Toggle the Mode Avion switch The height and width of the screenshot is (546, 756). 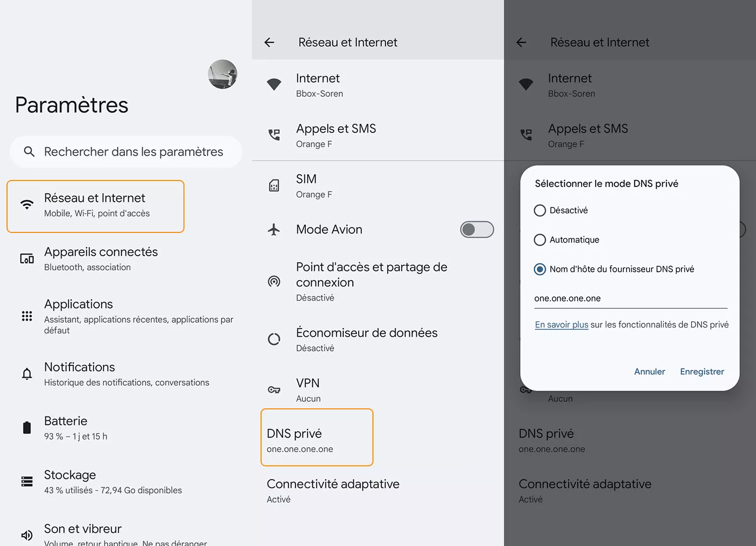476,229
